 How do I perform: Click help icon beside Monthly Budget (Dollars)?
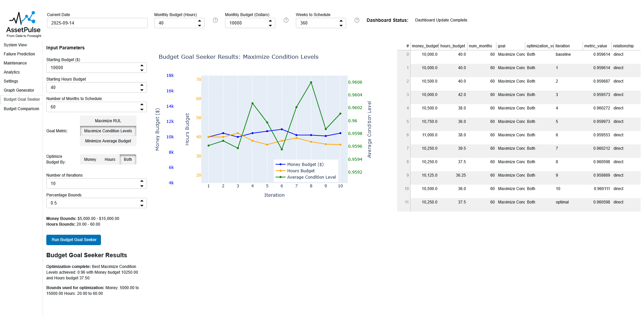[x=286, y=20]
